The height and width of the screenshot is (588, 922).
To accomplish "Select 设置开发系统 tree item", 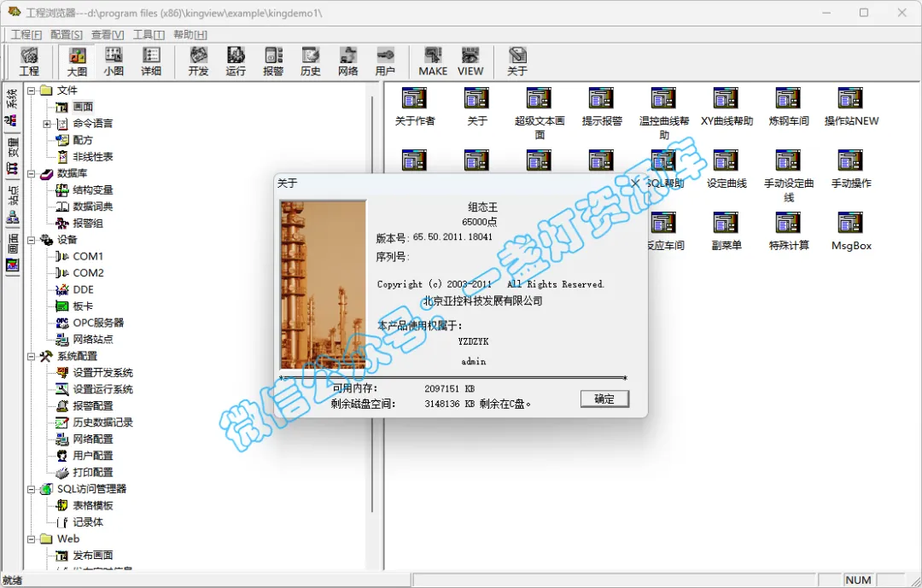I will coord(102,373).
